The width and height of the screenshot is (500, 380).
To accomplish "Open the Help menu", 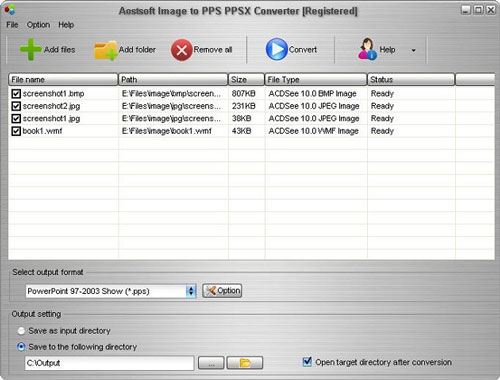I will [66, 25].
